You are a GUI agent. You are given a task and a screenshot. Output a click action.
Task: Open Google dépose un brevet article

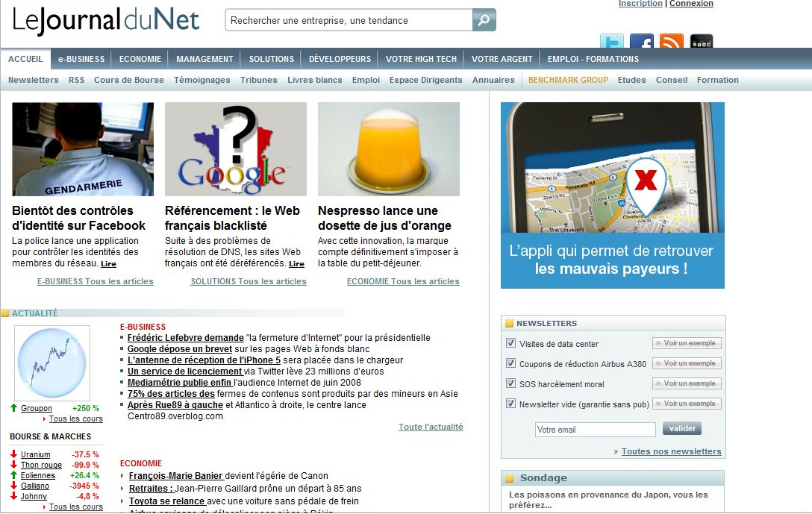[180, 349]
